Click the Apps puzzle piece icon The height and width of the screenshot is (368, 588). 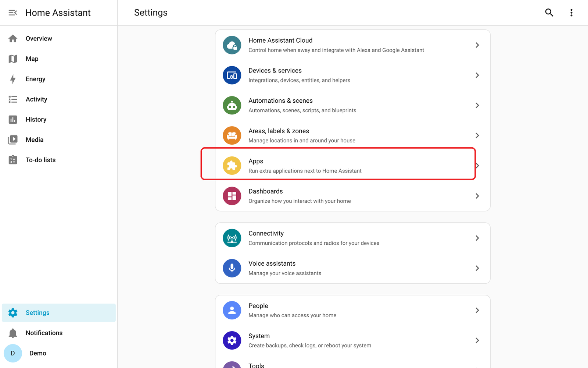coord(232,166)
